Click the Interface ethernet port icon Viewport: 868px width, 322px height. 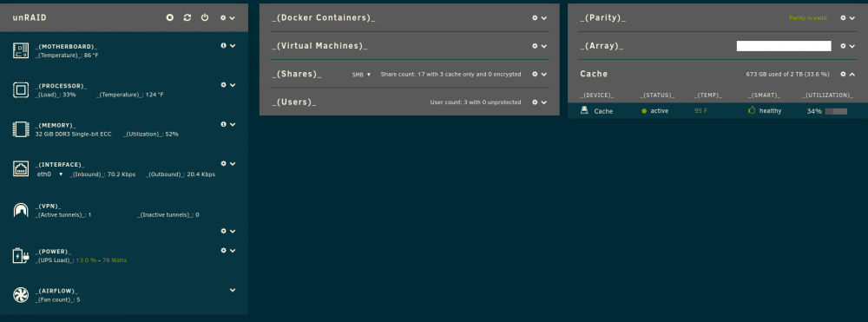[21, 168]
